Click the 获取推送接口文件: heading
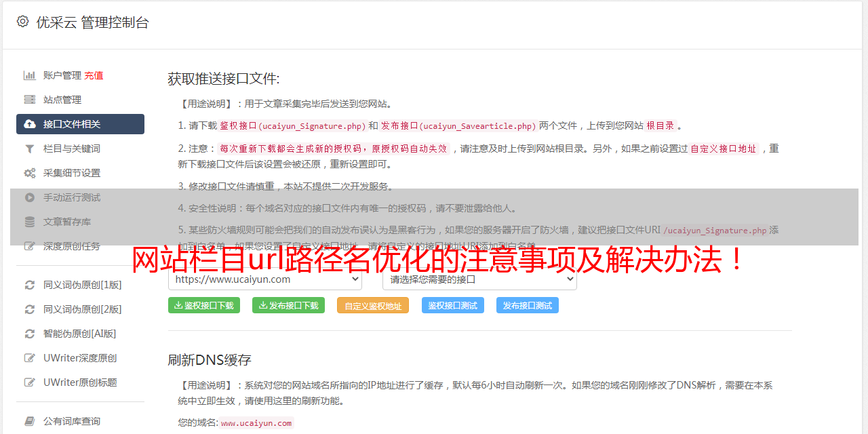Viewport: 868px width, 434px height. point(224,79)
